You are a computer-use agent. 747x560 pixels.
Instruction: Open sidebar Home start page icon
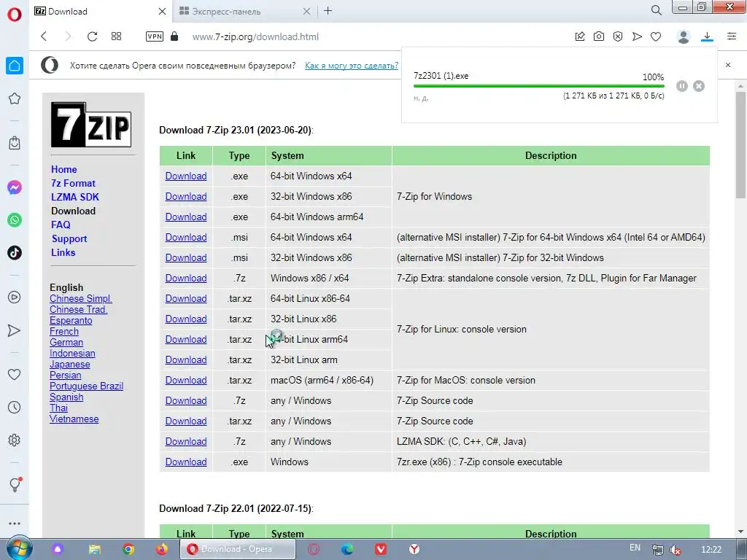click(15, 65)
